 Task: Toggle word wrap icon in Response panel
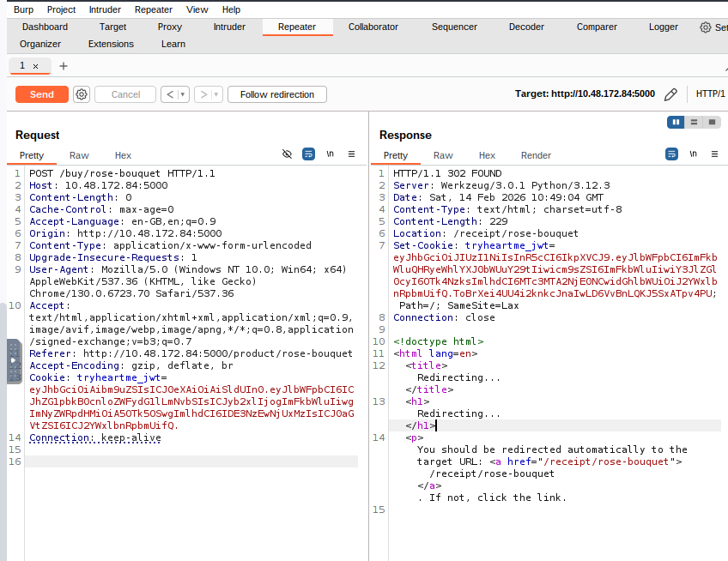click(672, 154)
